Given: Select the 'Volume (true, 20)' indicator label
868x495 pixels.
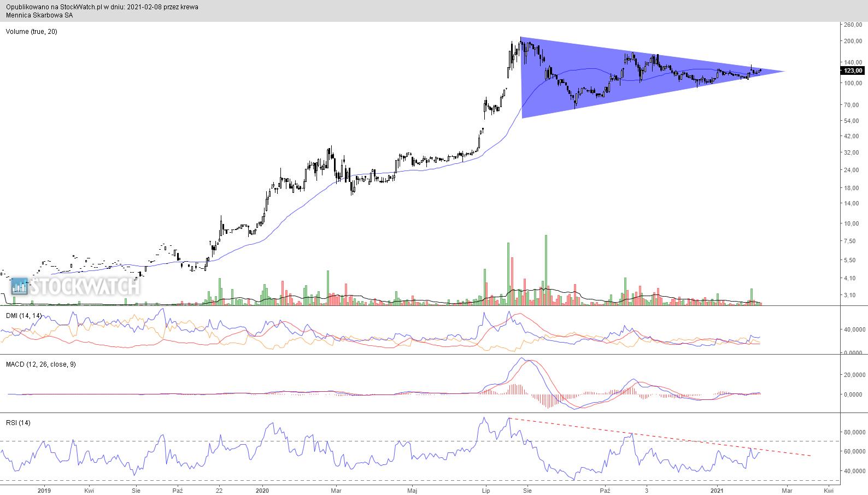Looking at the screenshot, I should [x=31, y=32].
